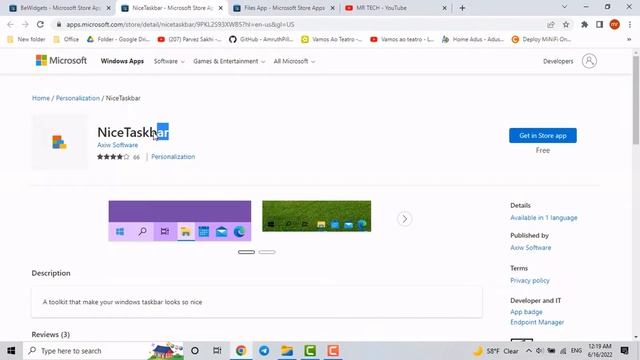Open the Home Adus bookmark
Image resolution: width=640 pixels, height=360 pixels.
(473, 40)
